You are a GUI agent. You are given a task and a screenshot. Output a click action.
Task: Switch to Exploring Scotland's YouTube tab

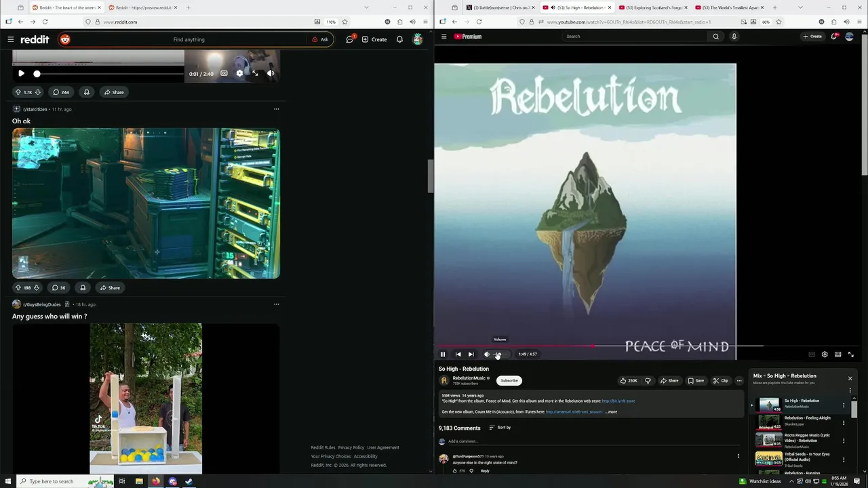[652, 7]
